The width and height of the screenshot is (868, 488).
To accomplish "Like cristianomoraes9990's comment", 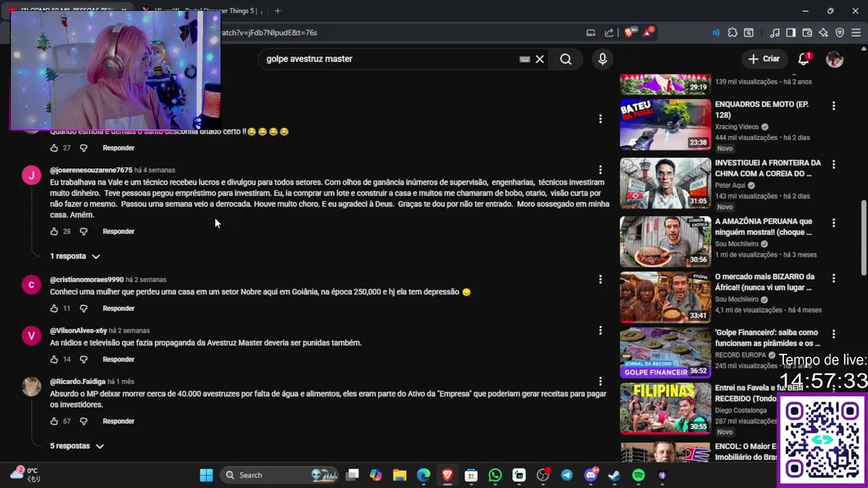I will [54, 308].
